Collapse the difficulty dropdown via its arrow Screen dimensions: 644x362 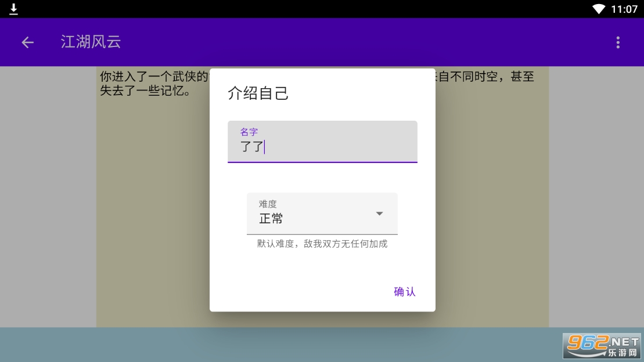(x=379, y=213)
